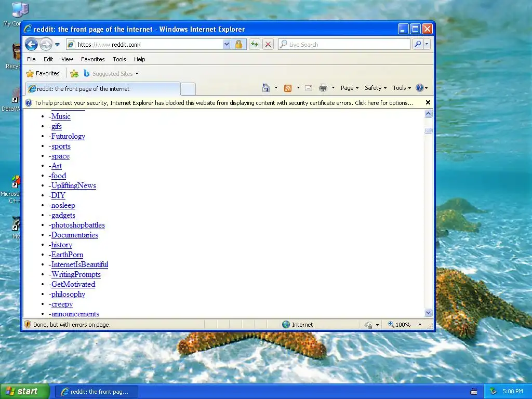Expand the address bar URL dropdown
Image resolution: width=532 pixels, height=399 pixels.
click(227, 45)
